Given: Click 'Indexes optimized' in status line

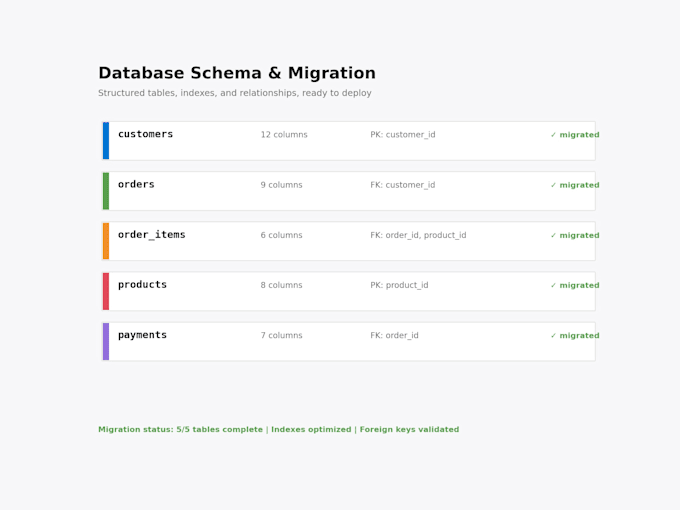Looking at the screenshot, I should 311,429.
